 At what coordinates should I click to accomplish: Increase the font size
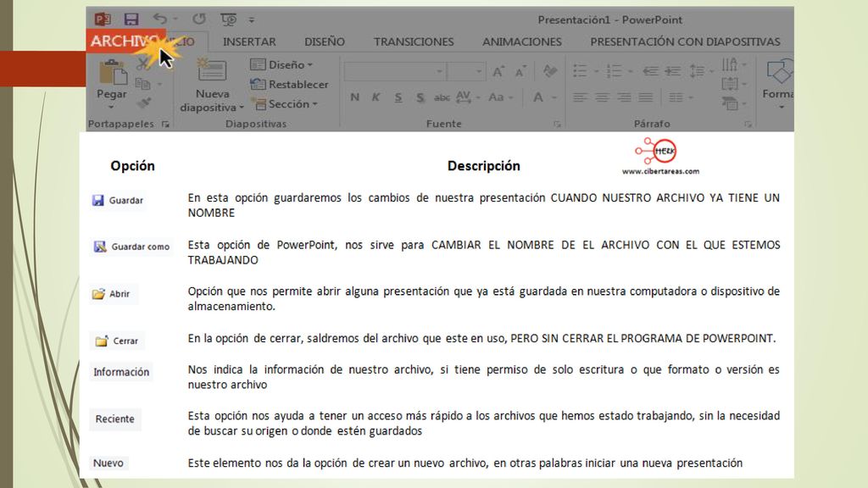coord(498,71)
